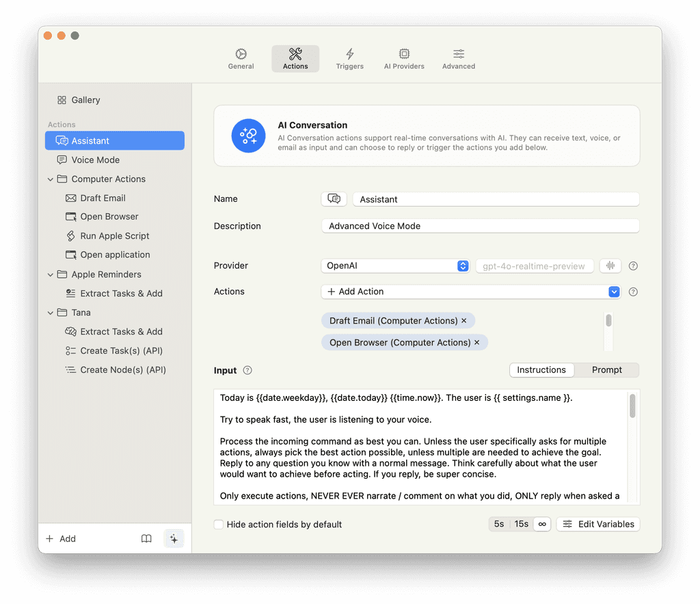Select the infinity timeout option
The image size is (700, 604).
click(x=542, y=523)
